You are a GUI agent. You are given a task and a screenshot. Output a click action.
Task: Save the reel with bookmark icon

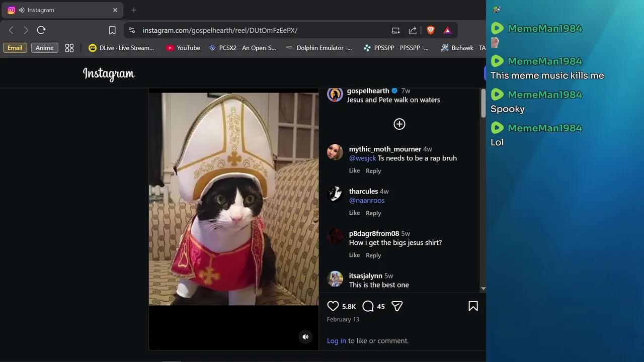473,306
